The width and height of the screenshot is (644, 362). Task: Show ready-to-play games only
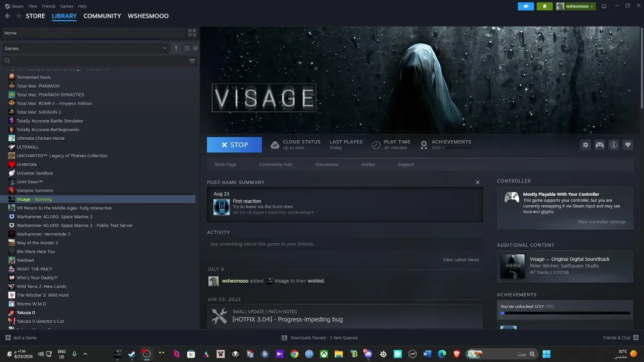pyautogui.click(x=195, y=48)
